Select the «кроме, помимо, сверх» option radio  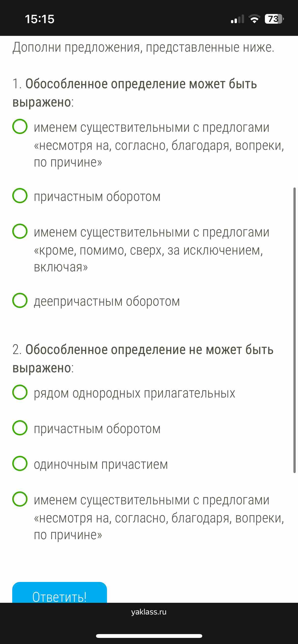pyautogui.click(x=20, y=231)
